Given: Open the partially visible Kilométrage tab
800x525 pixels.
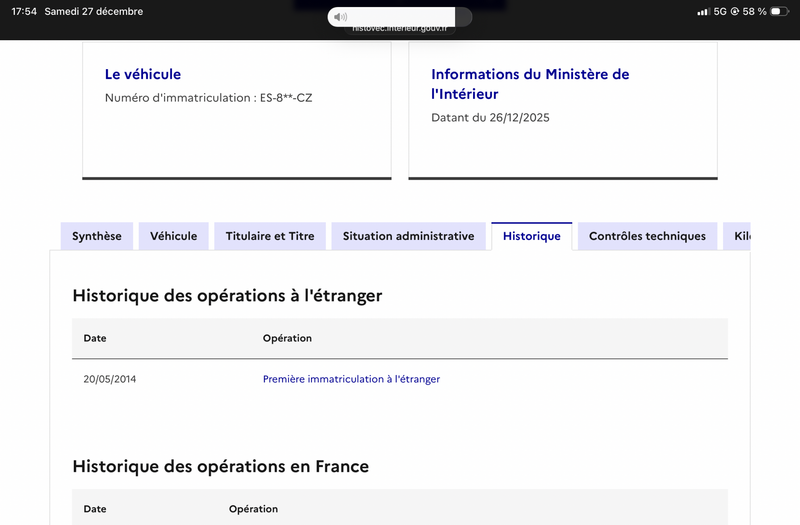Looking at the screenshot, I should 738,236.
